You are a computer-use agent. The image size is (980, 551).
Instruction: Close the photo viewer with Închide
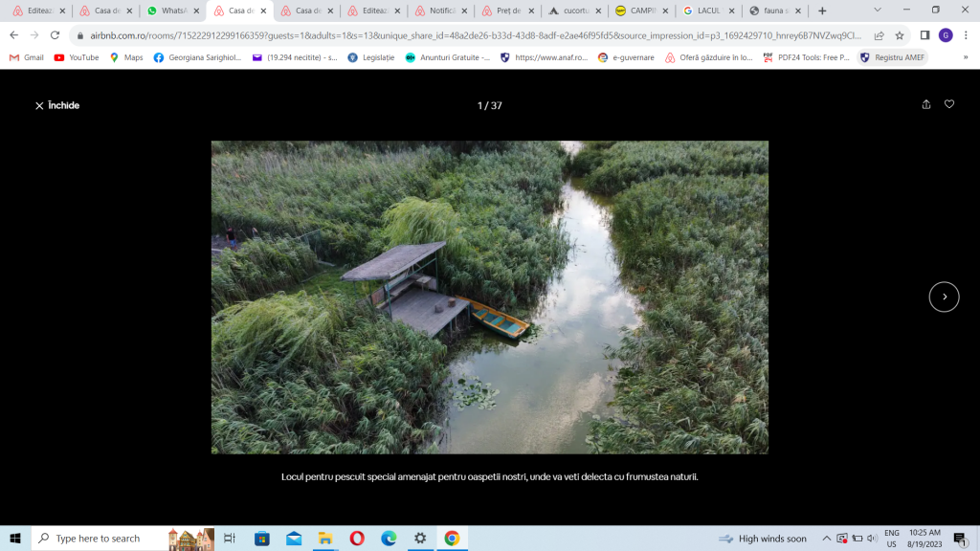[57, 105]
